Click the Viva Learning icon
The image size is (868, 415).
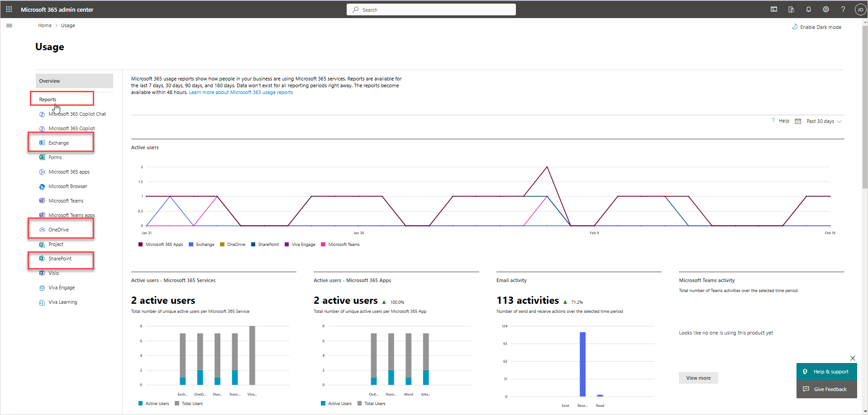42,302
